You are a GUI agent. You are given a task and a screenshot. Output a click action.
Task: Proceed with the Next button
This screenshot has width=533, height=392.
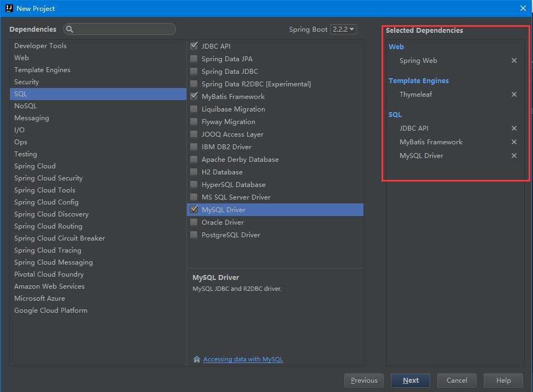click(411, 381)
